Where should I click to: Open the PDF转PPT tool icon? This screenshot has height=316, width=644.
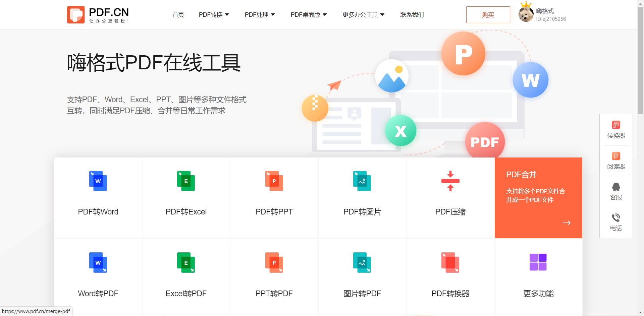coord(274,181)
